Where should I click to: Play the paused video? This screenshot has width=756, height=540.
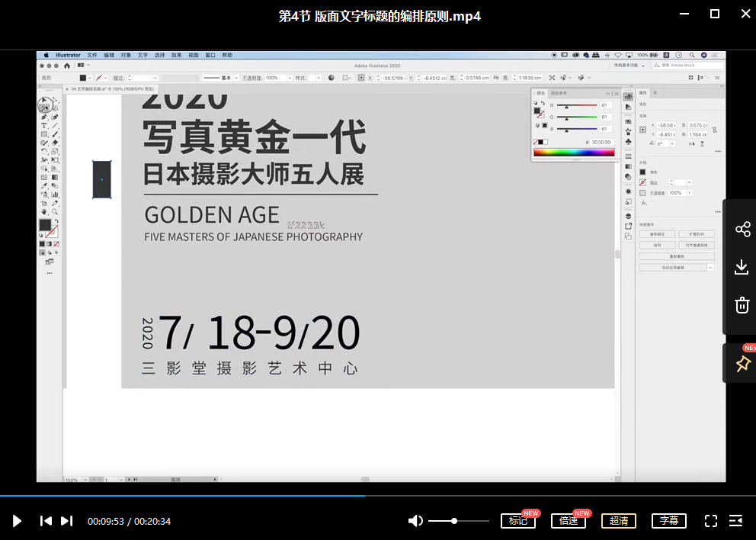(x=17, y=521)
